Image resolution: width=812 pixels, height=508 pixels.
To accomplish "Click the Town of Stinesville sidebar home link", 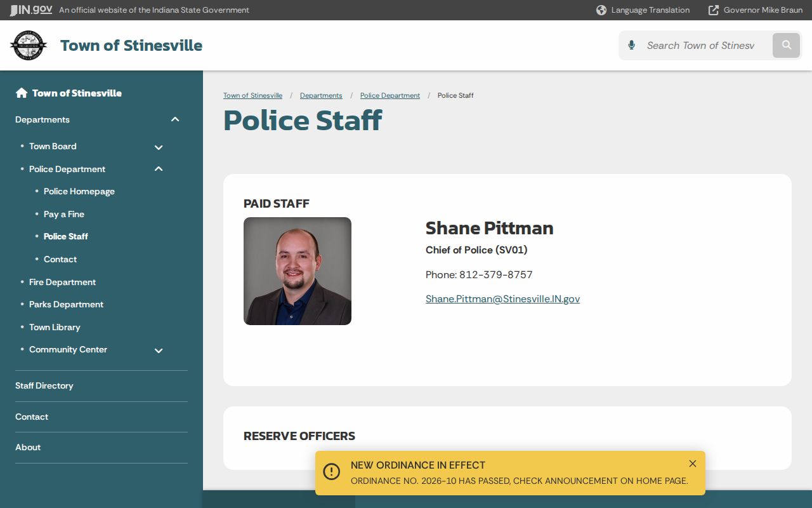I will point(77,93).
